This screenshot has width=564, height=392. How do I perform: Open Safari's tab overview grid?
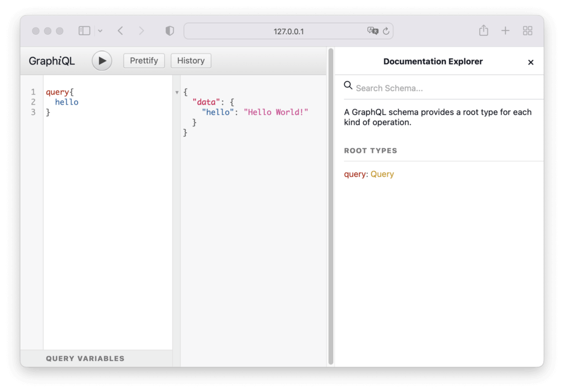click(x=528, y=30)
